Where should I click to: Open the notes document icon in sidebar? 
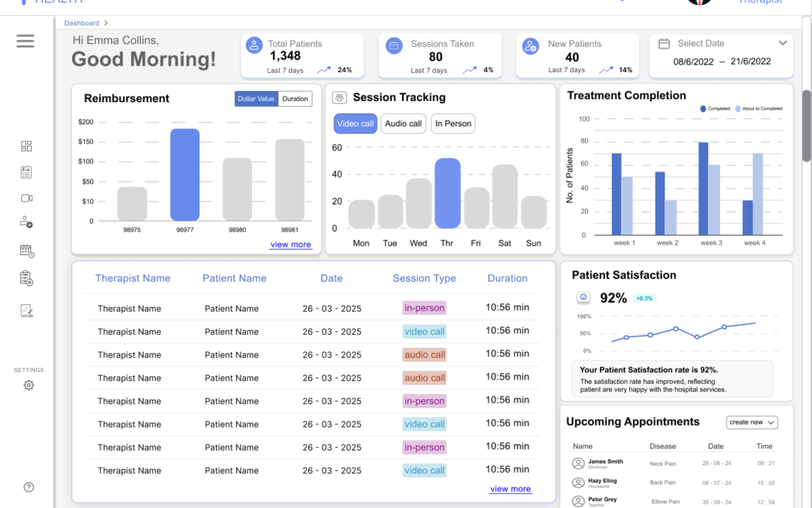coord(26,309)
